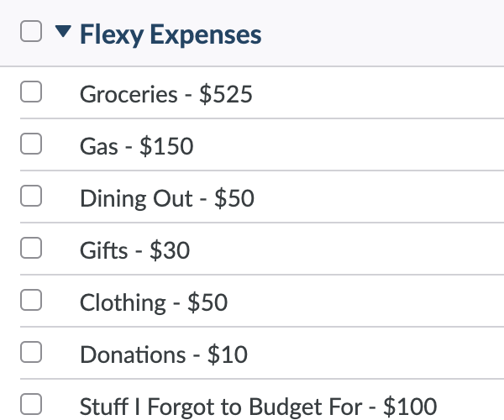Select Stuff I Forgot to Budget For label

tap(258, 407)
